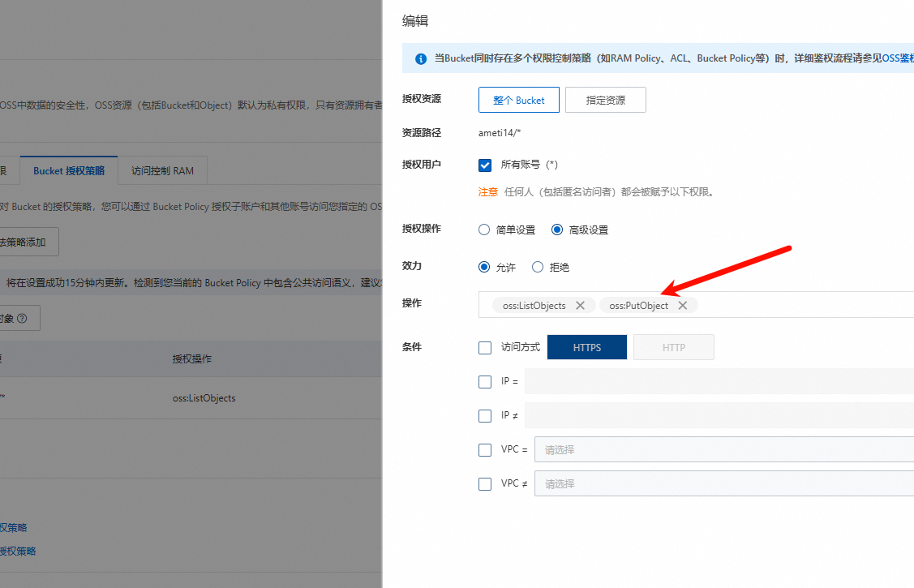Select the 简单设置 radio option
This screenshot has height=588, width=914.
coord(485,230)
